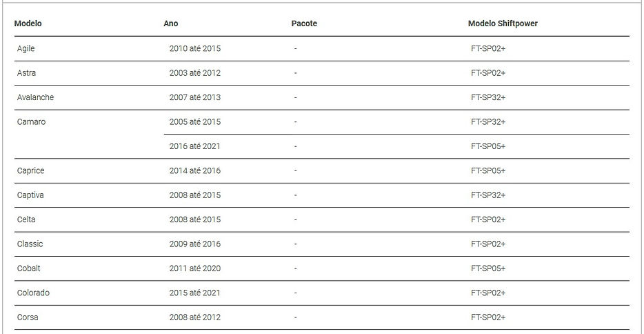Click the Captiva row name
The image size is (644, 334).
click(30, 195)
